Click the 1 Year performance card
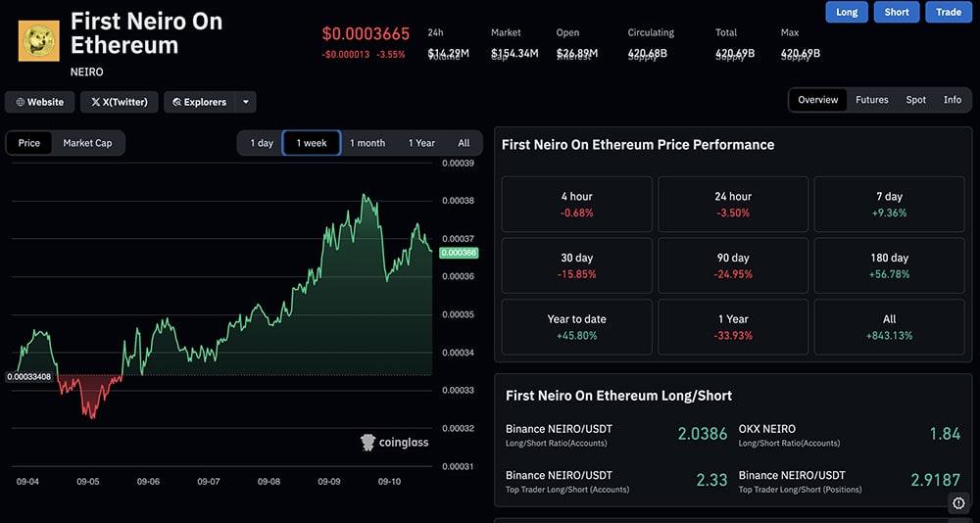The height and width of the screenshot is (523, 980). [x=733, y=327]
